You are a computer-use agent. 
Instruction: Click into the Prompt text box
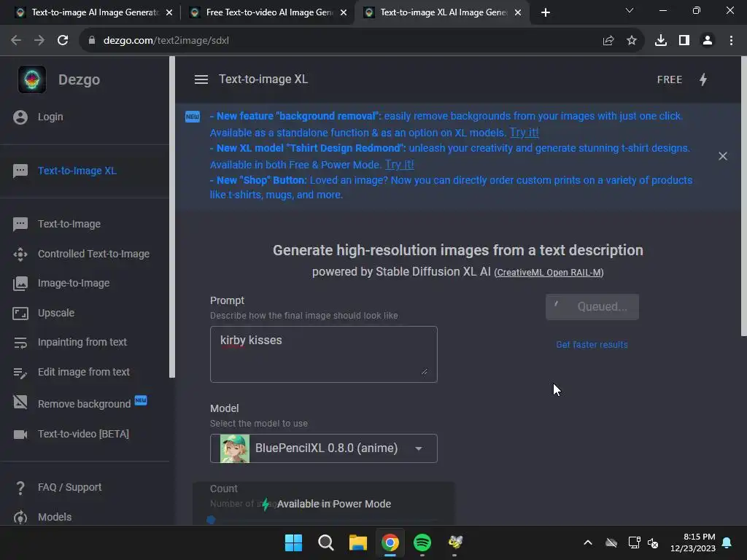323,354
